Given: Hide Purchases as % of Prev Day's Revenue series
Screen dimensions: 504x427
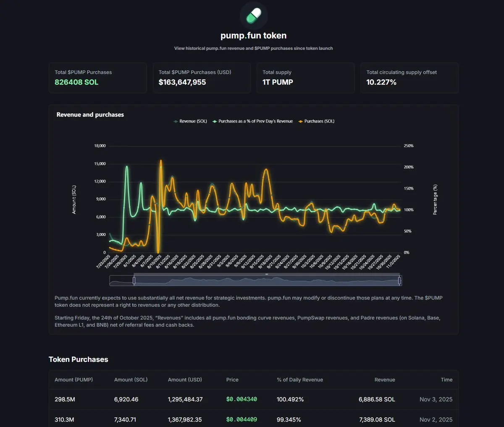Looking at the screenshot, I should click(252, 121).
